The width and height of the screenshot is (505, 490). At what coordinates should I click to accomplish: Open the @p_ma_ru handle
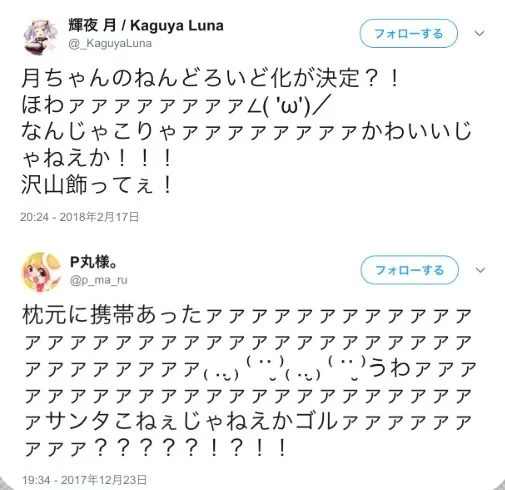(98, 280)
